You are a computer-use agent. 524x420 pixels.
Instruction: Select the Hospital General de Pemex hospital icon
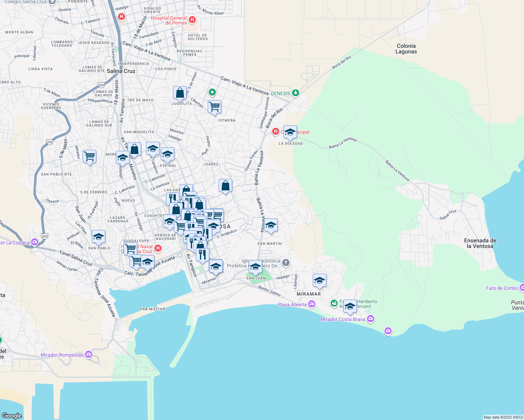pyautogui.click(x=192, y=20)
